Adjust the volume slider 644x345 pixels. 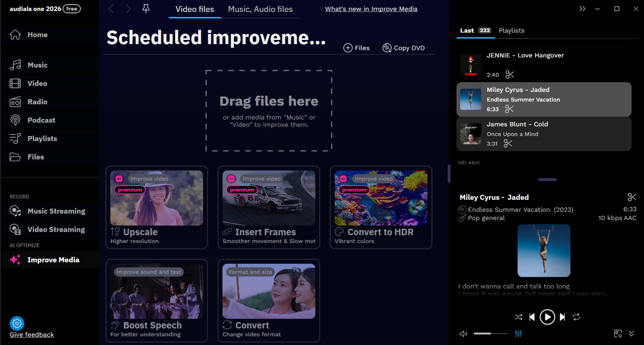tap(490, 333)
